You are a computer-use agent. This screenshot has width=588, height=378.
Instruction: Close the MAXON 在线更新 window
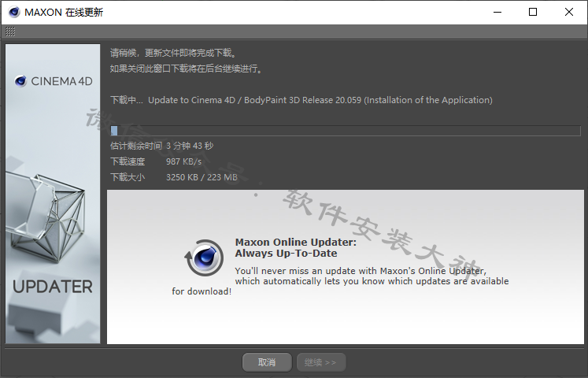pos(569,12)
